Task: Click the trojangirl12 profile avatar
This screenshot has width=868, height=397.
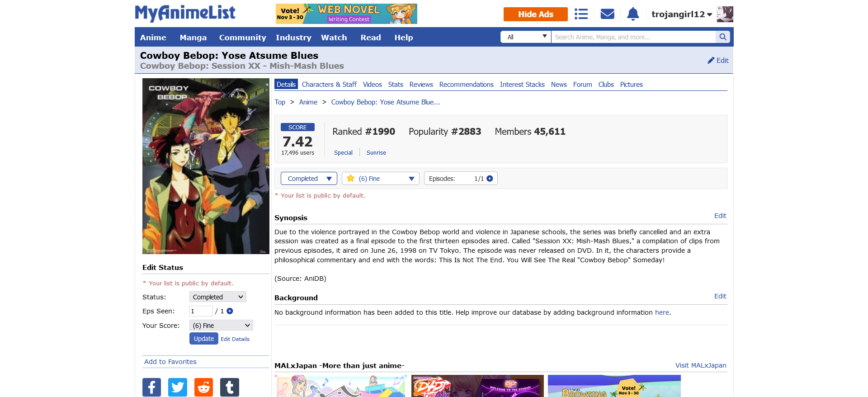Action: 725,14
